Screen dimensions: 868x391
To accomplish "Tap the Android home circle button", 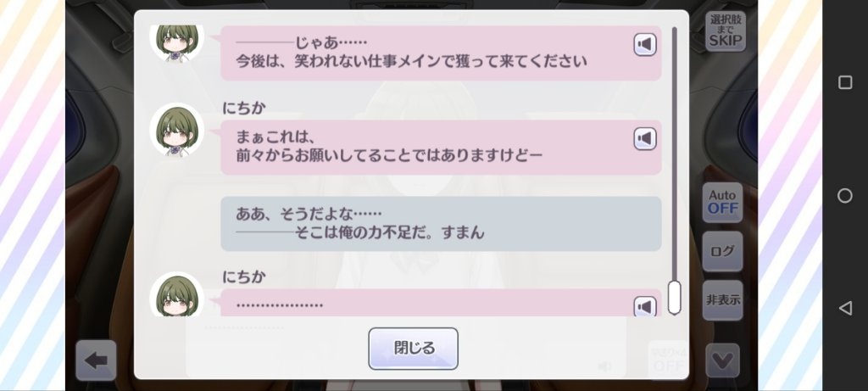I will click(x=845, y=195).
